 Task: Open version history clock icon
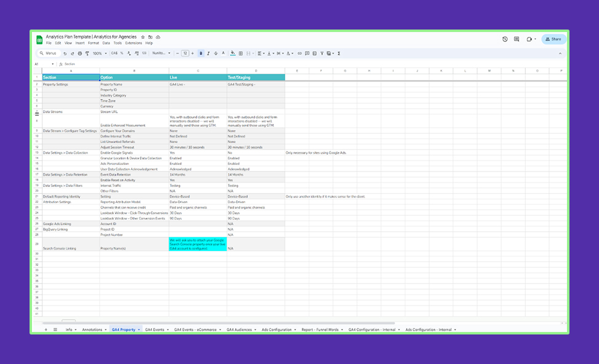point(505,39)
